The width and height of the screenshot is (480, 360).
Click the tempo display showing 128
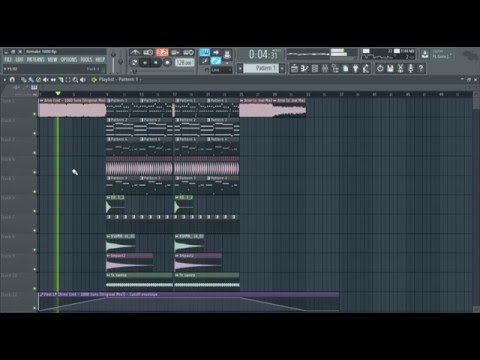click(184, 62)
